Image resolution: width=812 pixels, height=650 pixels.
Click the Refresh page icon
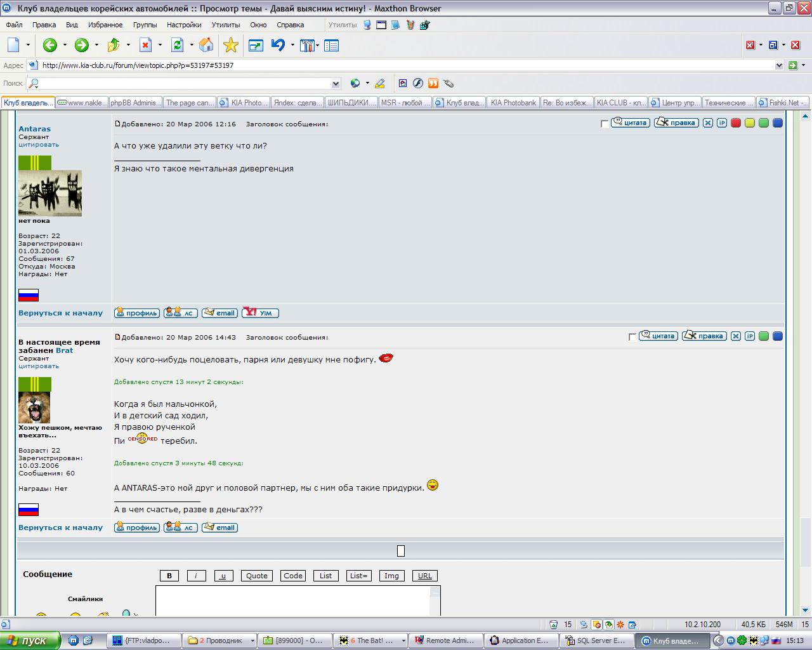point(178,45)
